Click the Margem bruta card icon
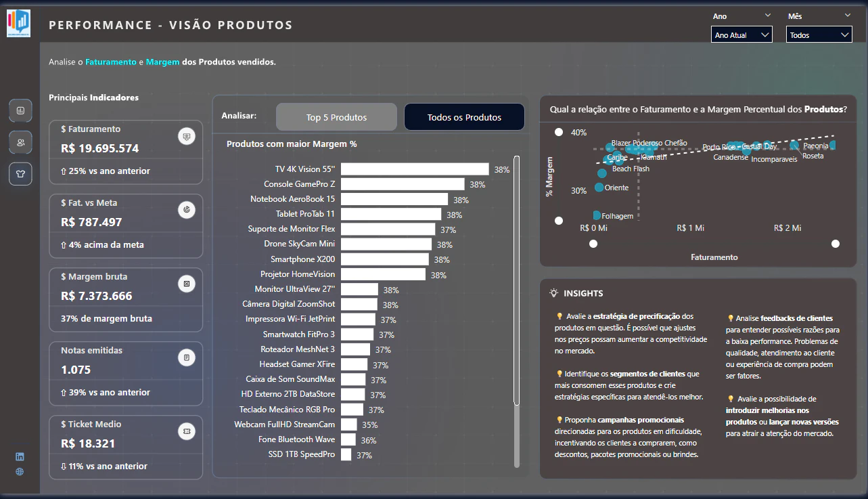This screenshot has height=499, width=868. coord(187,284)
